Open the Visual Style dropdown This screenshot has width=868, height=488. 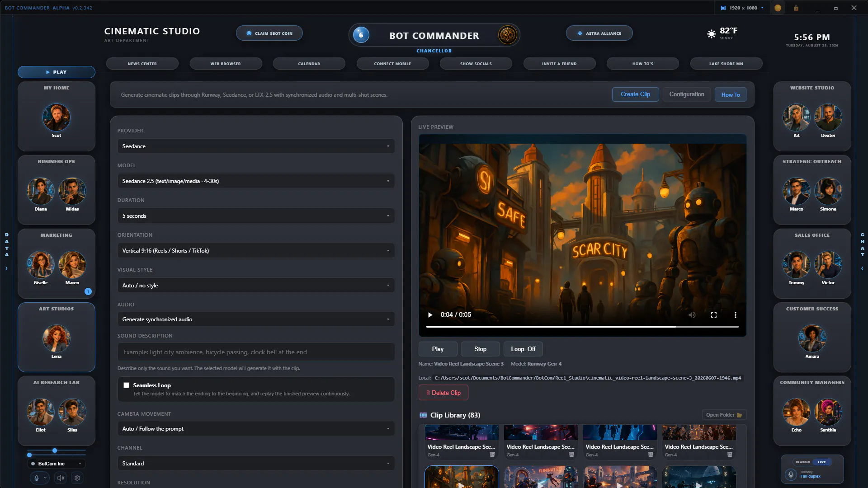pos(256,286)
